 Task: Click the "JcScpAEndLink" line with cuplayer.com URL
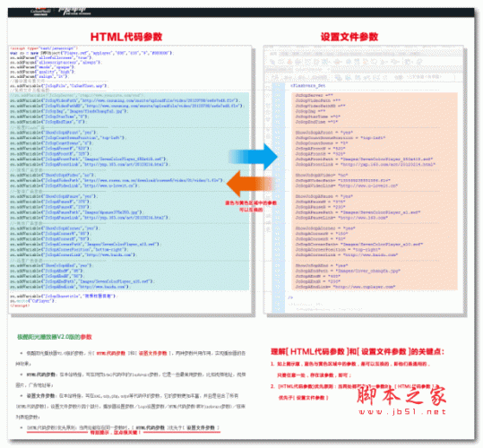pos(345,287)
